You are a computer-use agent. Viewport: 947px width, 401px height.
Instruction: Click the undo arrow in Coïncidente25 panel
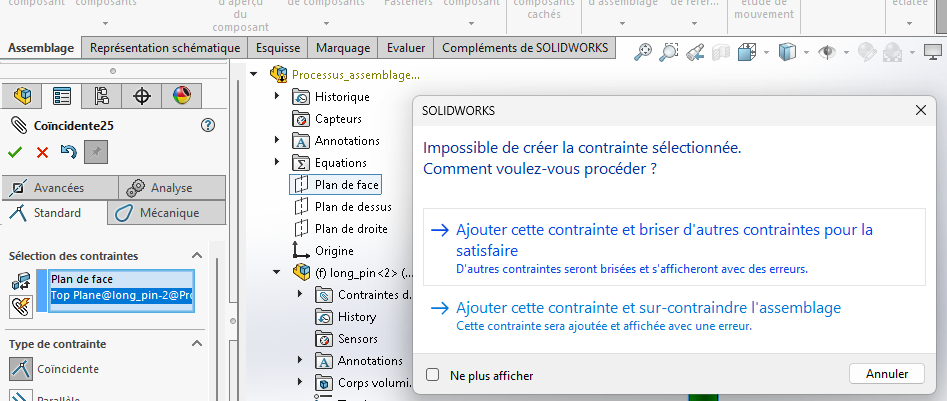pyautogui.click(x=68, y=152)
